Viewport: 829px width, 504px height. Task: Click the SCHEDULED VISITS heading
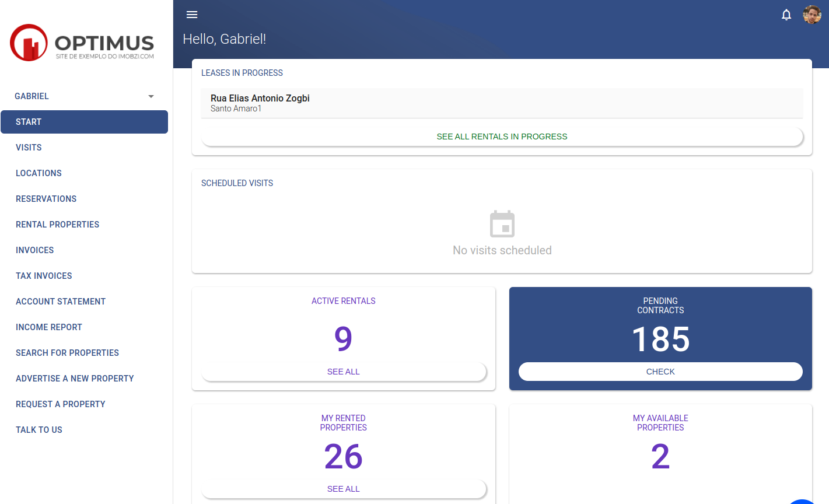click(237, 183)
